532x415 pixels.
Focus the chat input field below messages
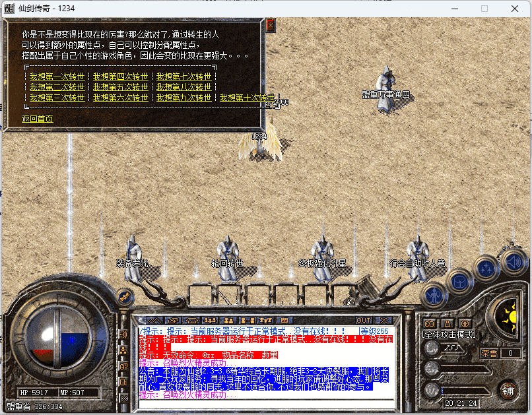[x=267, y=404]
